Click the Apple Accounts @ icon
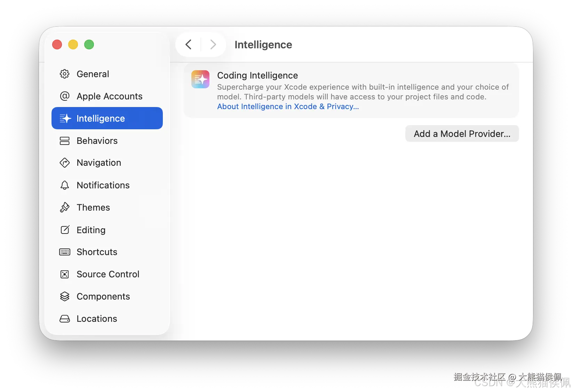 (65, 96)
